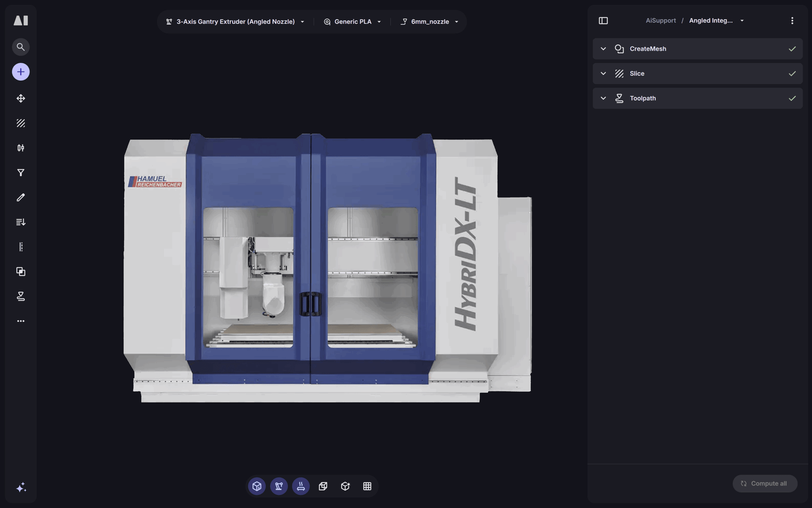
Task: Toggle the grid display button
Action: coord(367,486)
